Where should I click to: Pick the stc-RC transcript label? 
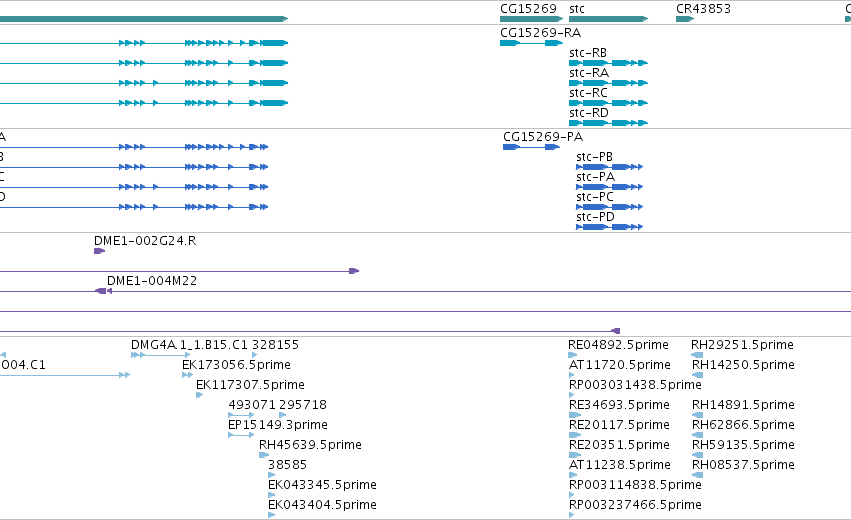click(x=588, y=93)
